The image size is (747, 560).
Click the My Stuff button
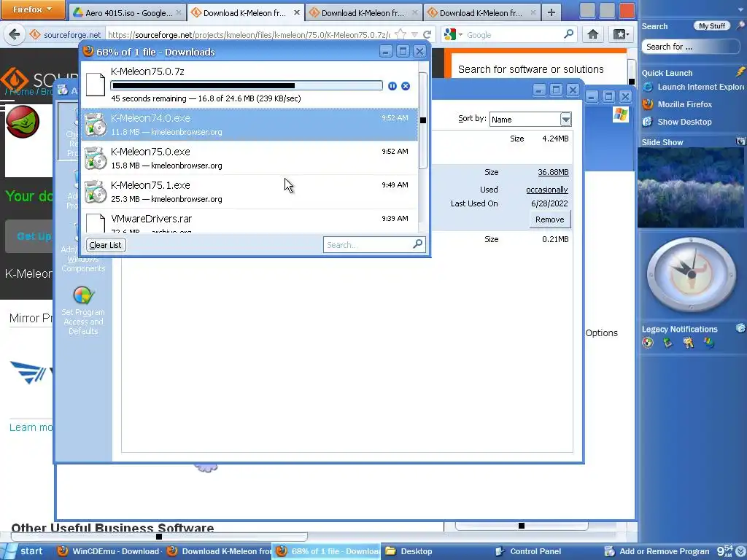(712, 26)
